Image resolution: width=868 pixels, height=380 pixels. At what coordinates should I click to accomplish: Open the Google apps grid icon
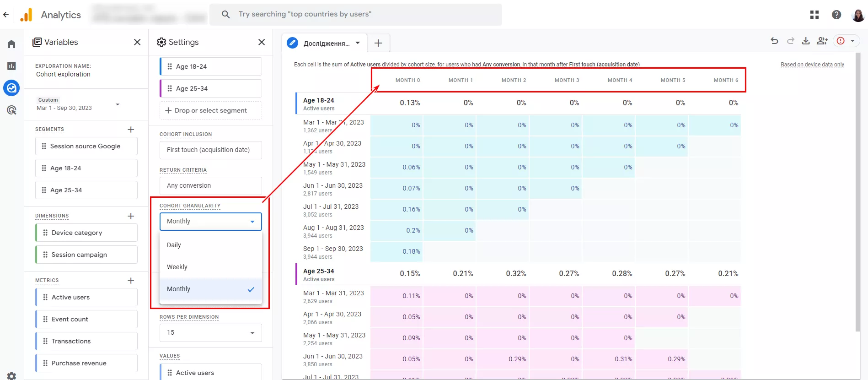coord(814,15)
